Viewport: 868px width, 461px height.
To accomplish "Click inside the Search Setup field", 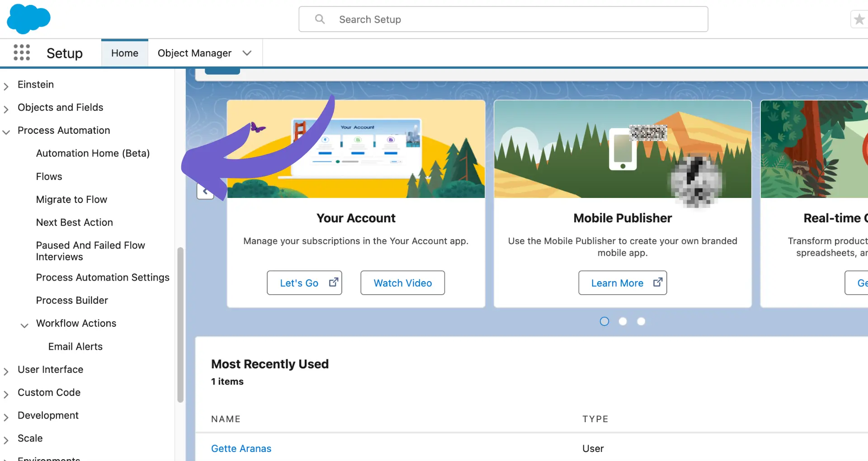I will [503, 19].
